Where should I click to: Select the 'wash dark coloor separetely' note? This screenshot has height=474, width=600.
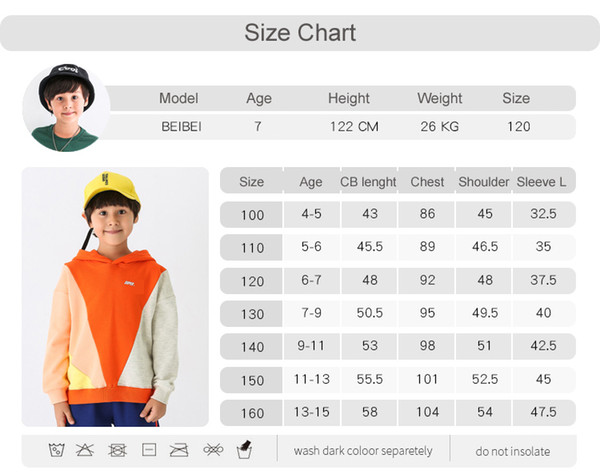[363, 451]
